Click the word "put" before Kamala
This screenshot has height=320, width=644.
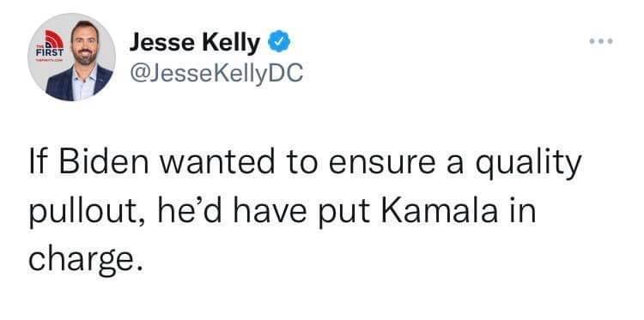tap(343, 214)
